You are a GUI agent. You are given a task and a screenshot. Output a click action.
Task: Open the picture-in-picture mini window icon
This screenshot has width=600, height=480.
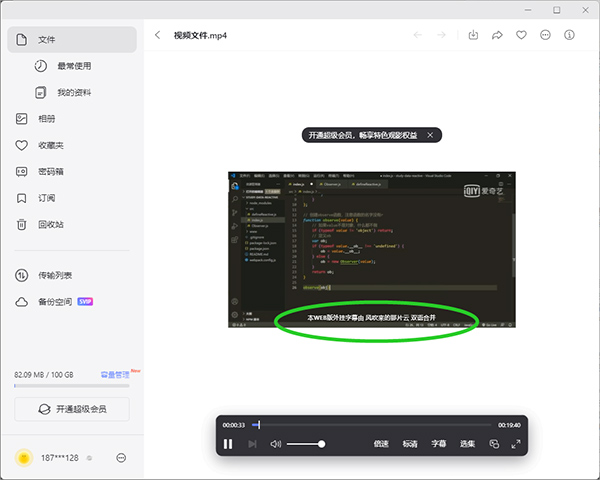(x=494, y=444)
